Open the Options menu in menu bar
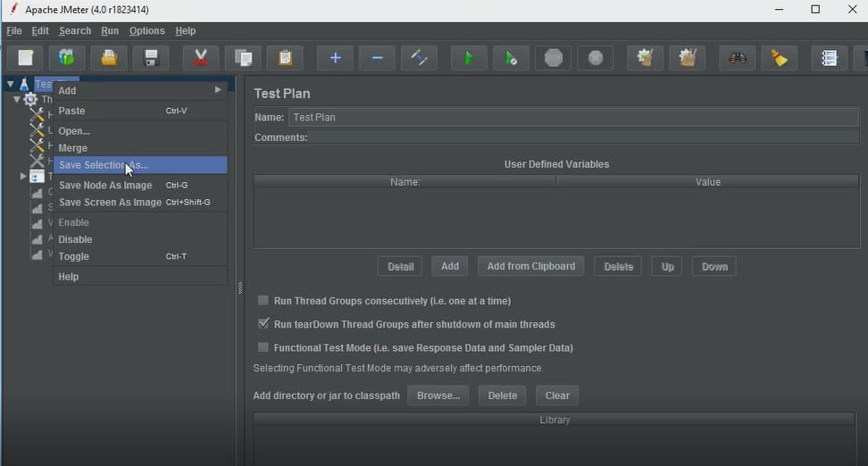 [x=146, y=31]
